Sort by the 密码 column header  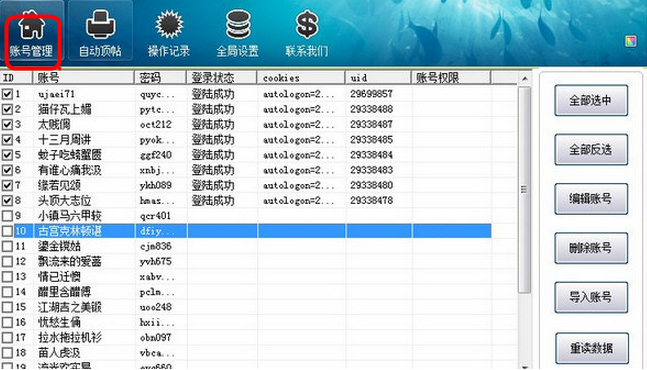pyautogui.click(x=161, y=78)
